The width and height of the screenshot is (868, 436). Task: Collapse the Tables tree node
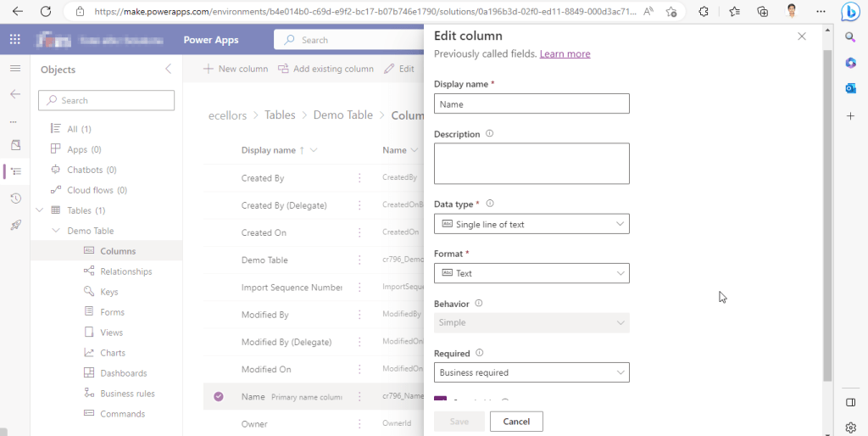click(39, 210)
